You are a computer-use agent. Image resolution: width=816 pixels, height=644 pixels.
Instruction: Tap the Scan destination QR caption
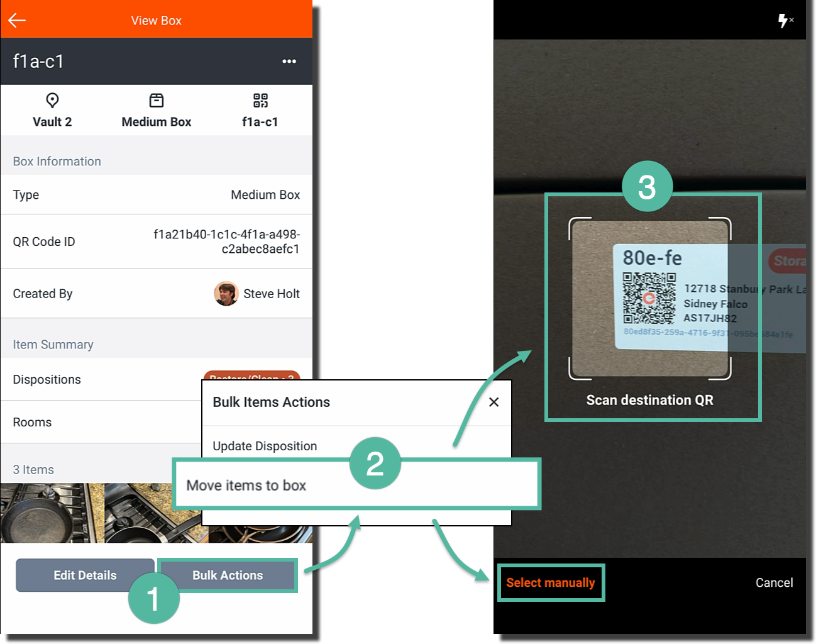[650, 400]
